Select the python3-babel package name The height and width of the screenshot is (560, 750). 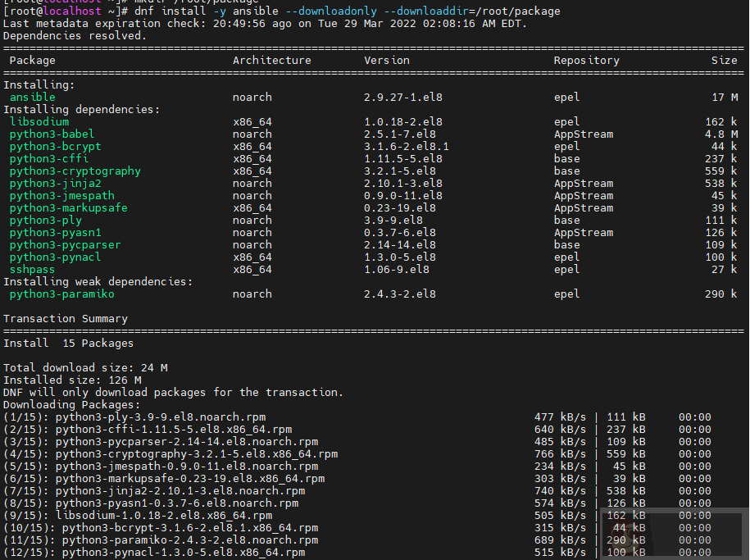(x=52, y=134)
